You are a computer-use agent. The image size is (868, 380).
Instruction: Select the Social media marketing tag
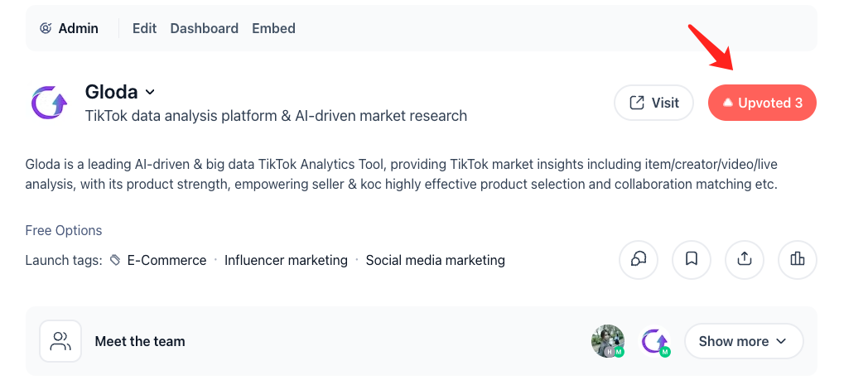435,260
